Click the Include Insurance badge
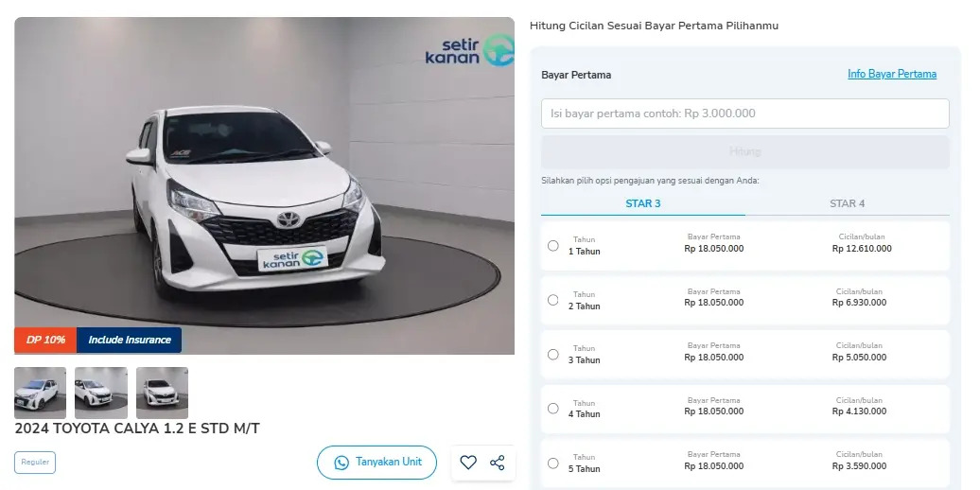The width and height of the screenshot is (980, 490). [x=130, y=340]
